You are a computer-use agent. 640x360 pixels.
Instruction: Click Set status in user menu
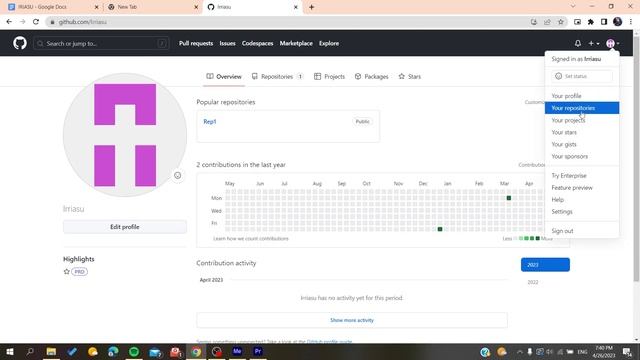pyautogui.click(x=582, y=76)
